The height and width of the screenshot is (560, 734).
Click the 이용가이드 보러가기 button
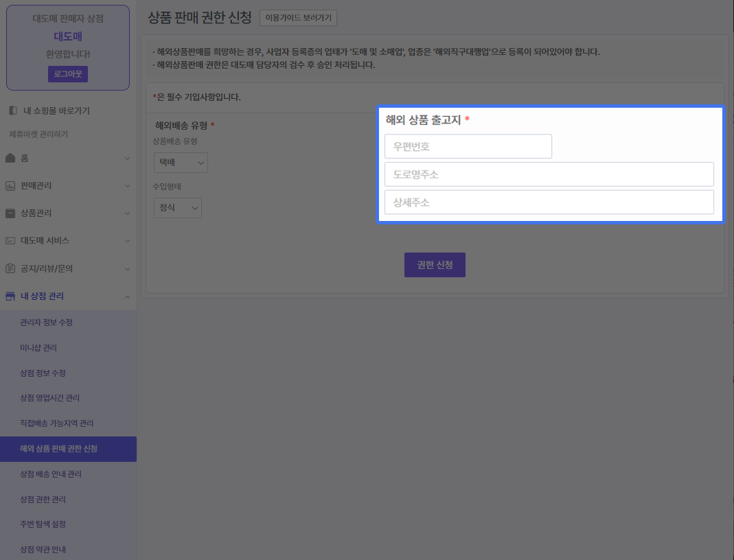click(x=298, y=18)
